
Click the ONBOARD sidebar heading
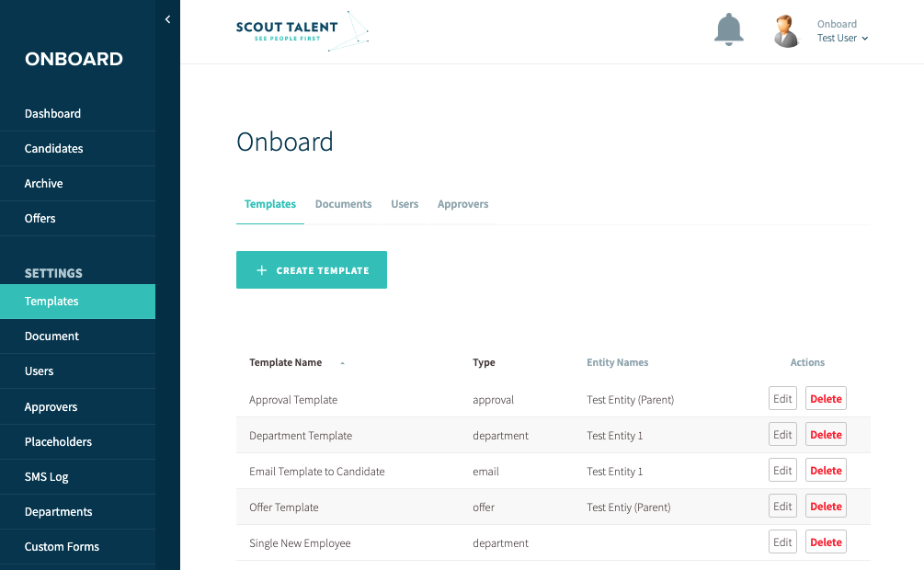(x=74, y=59)
